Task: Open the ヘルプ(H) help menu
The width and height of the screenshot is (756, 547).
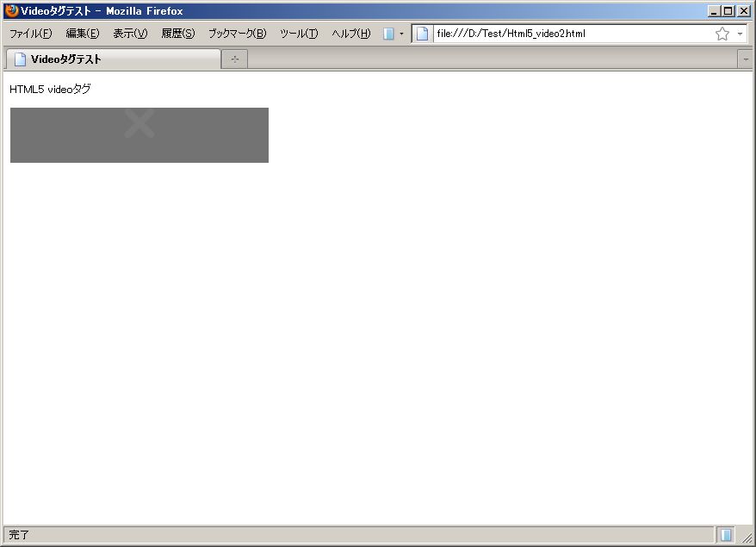Action: coord(351,34)
